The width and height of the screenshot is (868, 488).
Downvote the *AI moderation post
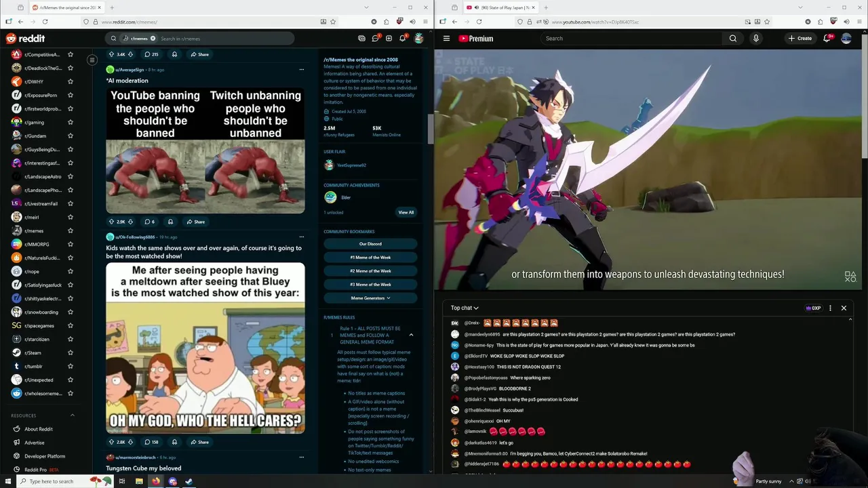point(130,222)
